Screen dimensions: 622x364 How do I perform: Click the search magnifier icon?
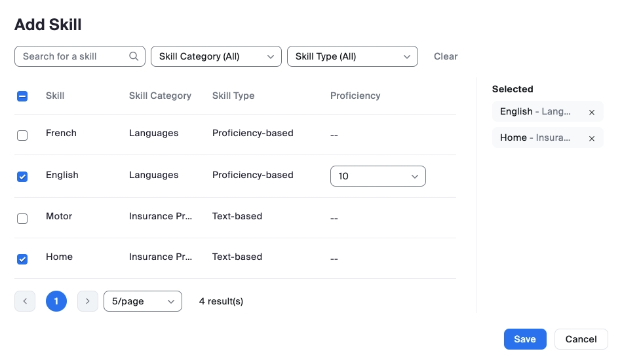tap(134, 56)
